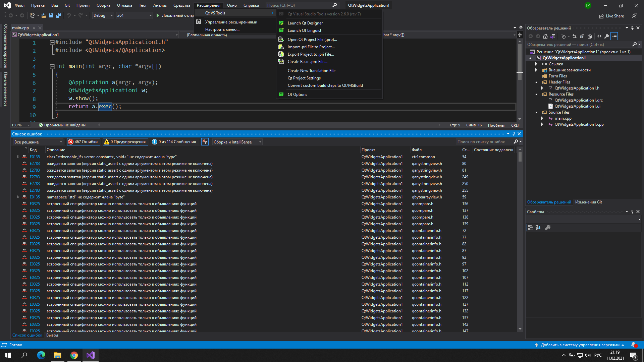
Task: Open QtWidgetsApplication1.ui in Solution Explorer
Action: tap(577, 106)
